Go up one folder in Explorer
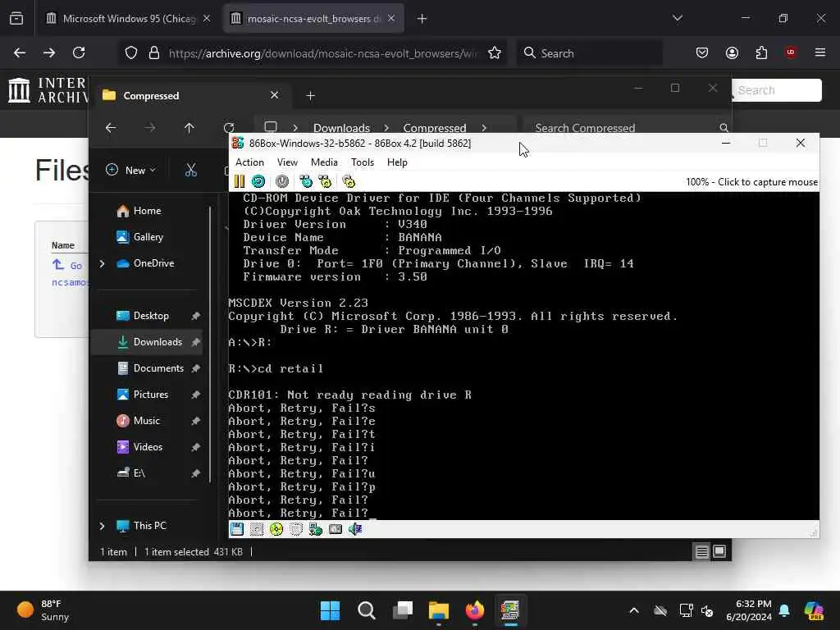Viewport: 840px width, 630px height. click(x=189, y=128)
